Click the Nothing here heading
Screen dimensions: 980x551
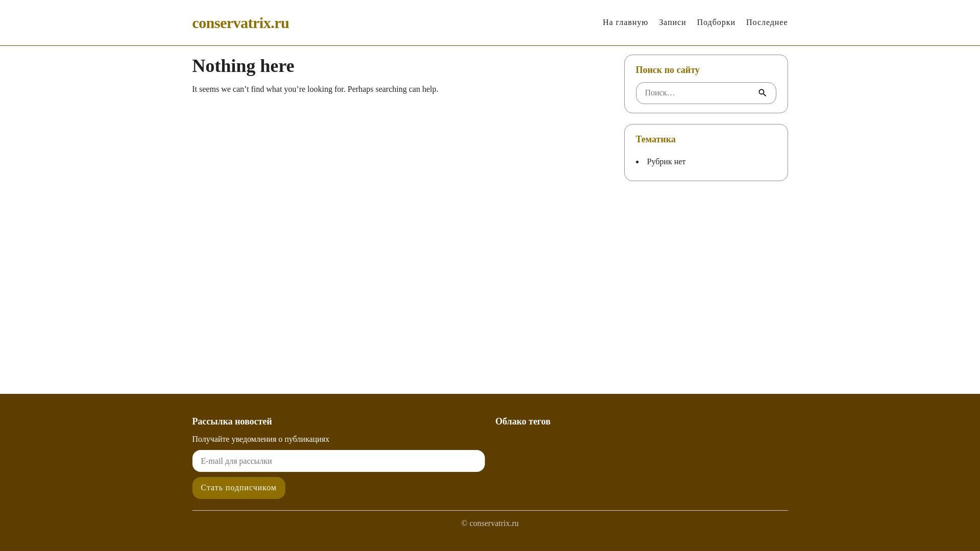pyautogui.click(x=243, y=66)
